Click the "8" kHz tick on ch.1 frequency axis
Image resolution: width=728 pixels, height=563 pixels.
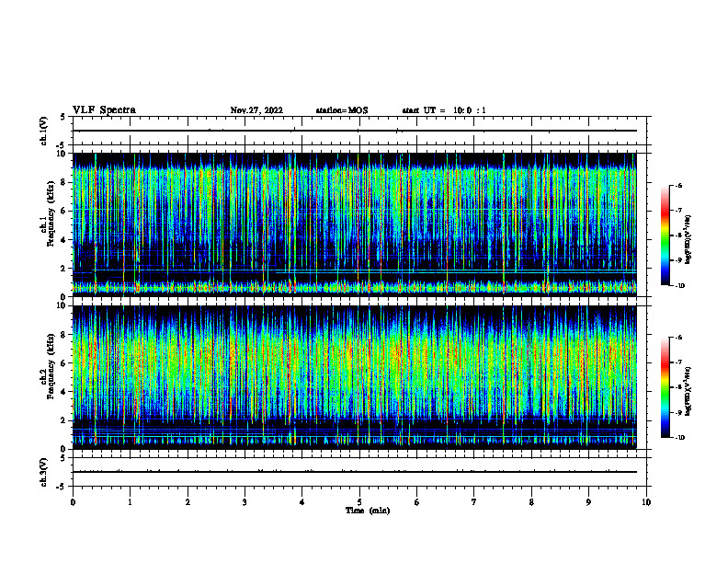point(63,182)
